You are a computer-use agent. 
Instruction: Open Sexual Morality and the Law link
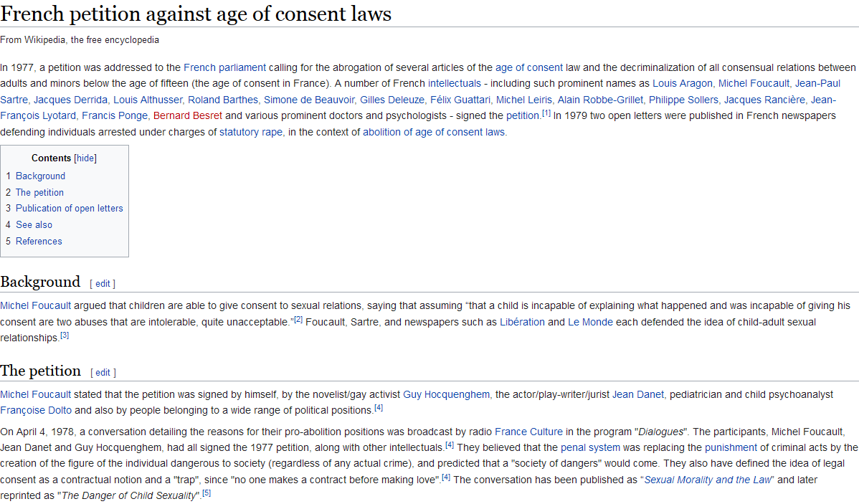tap(707, 480)
